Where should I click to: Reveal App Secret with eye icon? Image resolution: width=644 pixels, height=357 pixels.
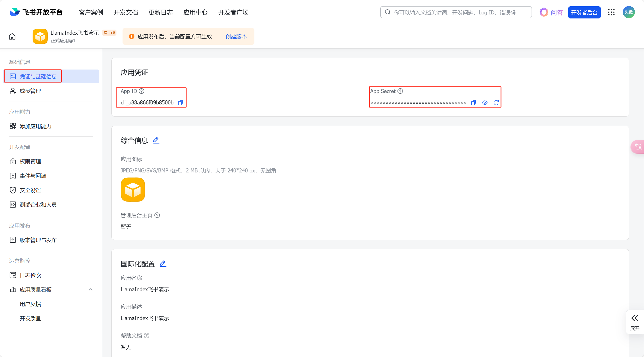coord(485,103)
